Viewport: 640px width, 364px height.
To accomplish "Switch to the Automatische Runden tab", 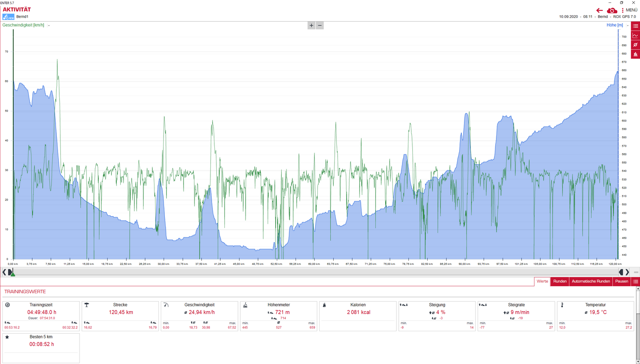I will [590, 281].
